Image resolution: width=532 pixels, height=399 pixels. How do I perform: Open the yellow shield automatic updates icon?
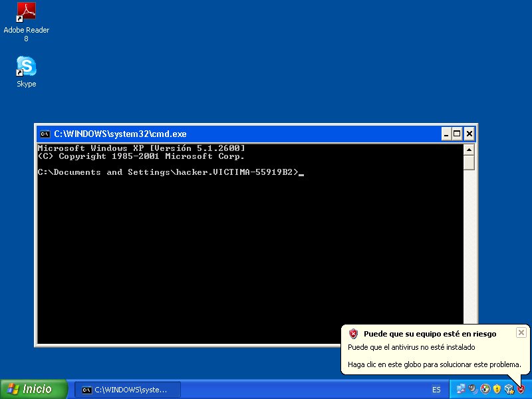coord(497,389)
